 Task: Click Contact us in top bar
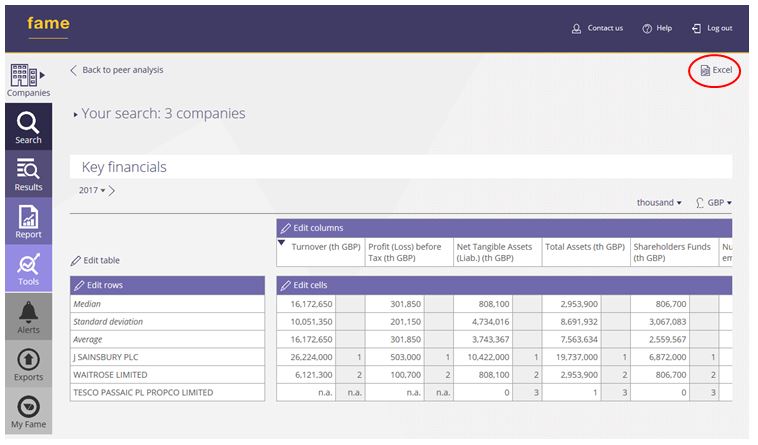(x=597, y=28)
